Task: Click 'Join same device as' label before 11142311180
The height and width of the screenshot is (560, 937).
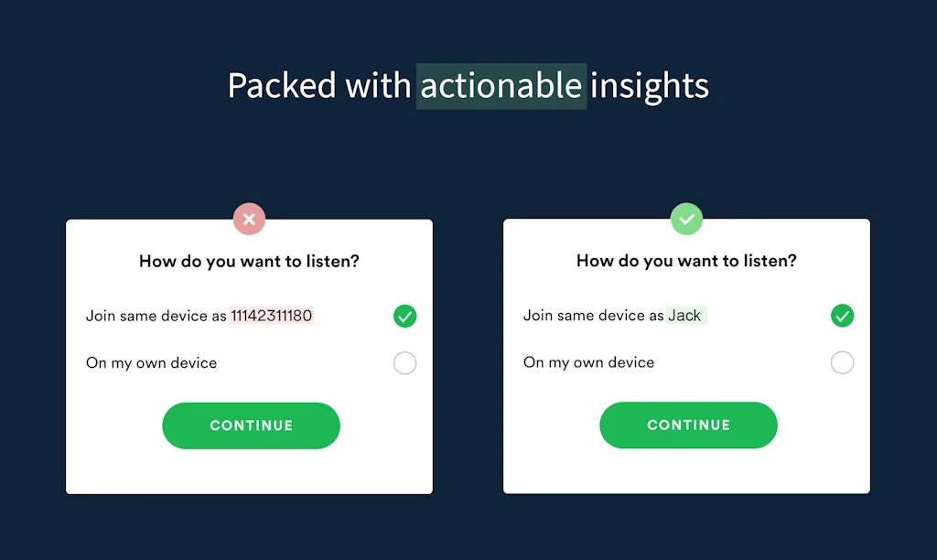Action: [156, 317]
